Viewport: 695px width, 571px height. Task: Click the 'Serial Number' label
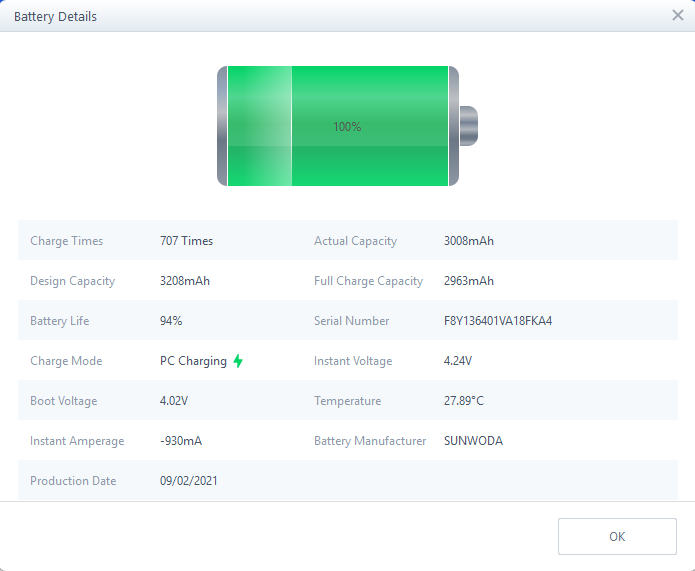(351, 321)
